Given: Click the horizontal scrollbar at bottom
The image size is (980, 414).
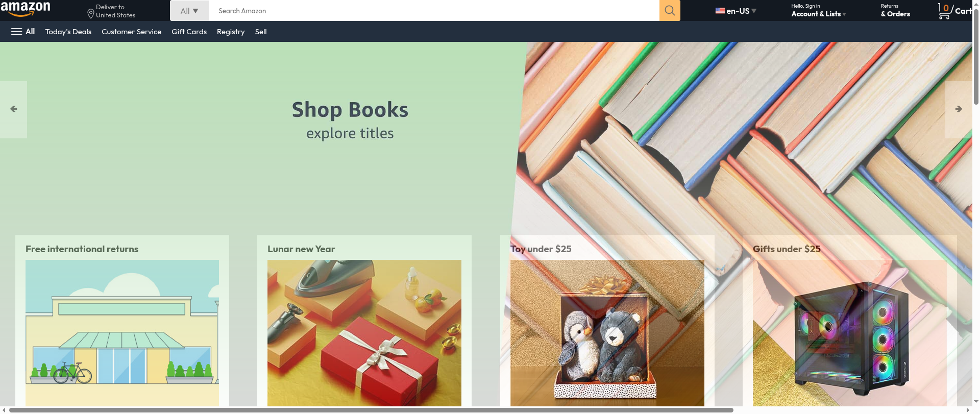Looking at the screenshot, I should [371, 410].
